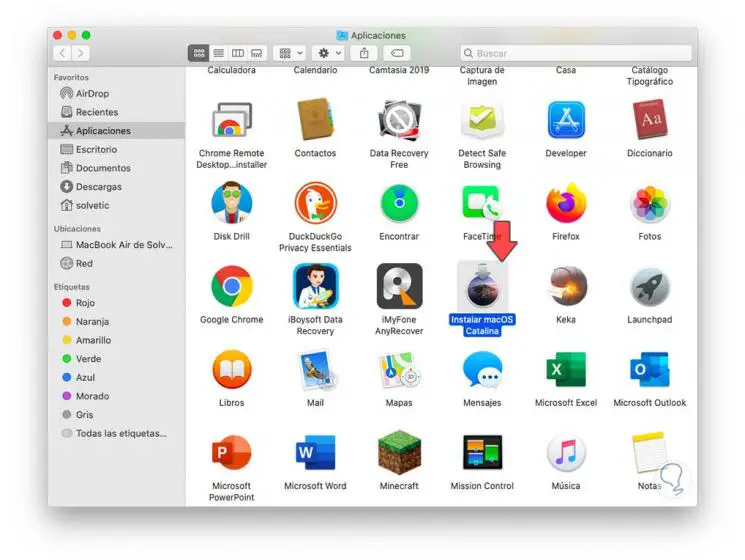Click the share toolbar button

coord(364,53)
